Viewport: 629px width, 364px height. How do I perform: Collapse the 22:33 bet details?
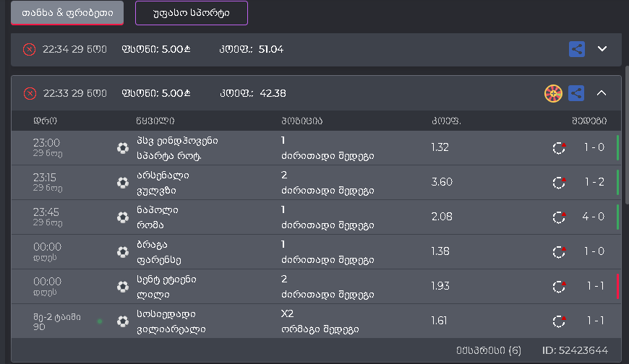[x=602, y=93]
